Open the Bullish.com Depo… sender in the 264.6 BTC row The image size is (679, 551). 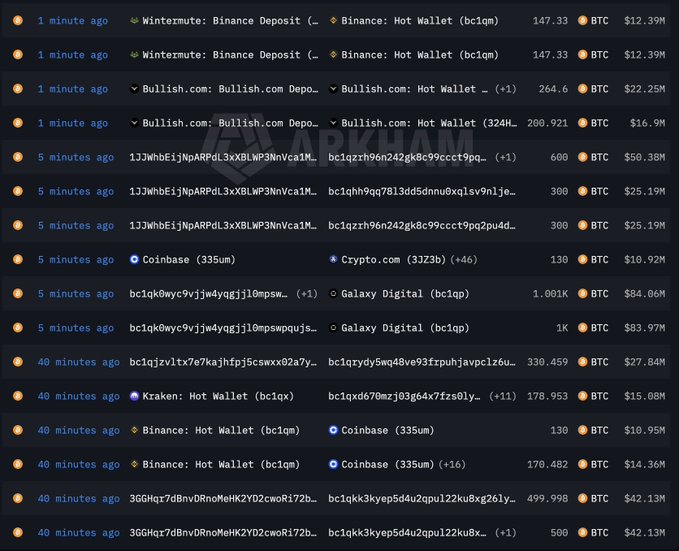coord(230,89)
